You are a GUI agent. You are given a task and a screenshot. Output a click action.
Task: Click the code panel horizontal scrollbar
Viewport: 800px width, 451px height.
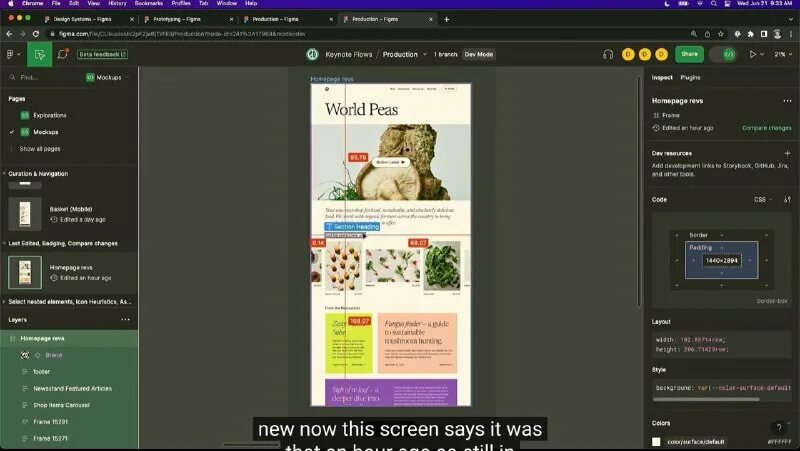coord(706,399)
